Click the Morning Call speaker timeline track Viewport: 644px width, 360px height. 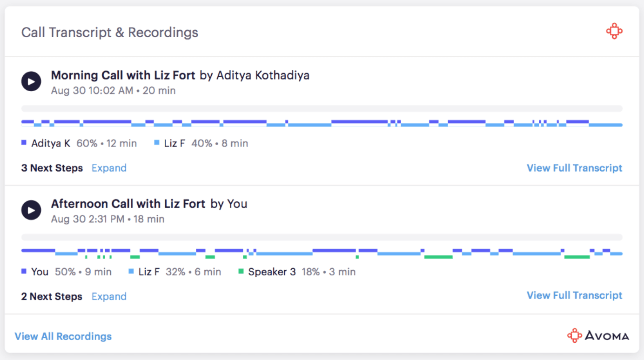322,123
